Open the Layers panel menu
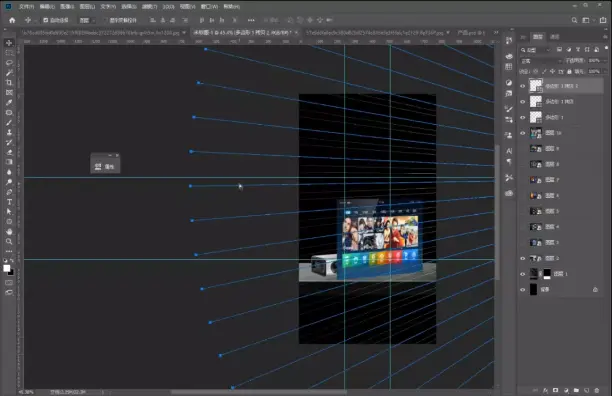 pyautogui.click(x=605, y=37)
